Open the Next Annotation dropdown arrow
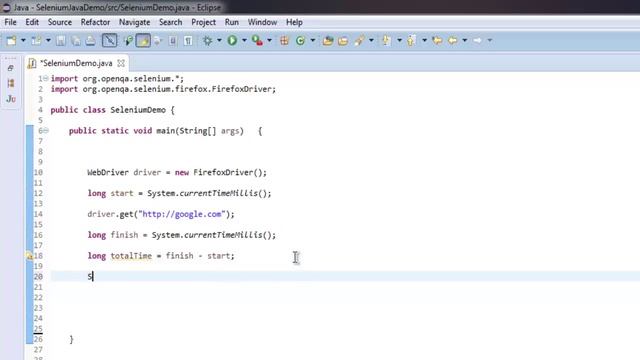The width and height of the screenshot is (640, 360). click(x=399, y=40)
